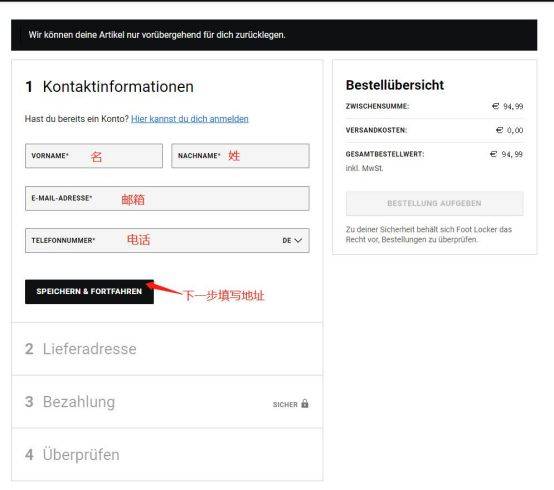The width and height of the screenshot is (554, 490).
Task: Click Speichern & Fortfahren button
Action: [x=89, y=291]
